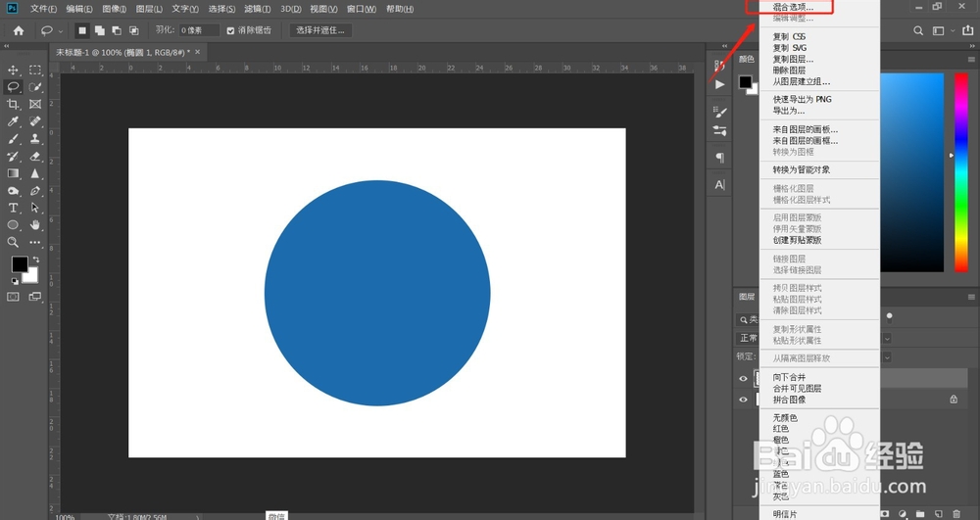Viewport: 980px width, 520px height.
Task: Toggle visibility of the bottom locked layer
Action: pos(743,400)
